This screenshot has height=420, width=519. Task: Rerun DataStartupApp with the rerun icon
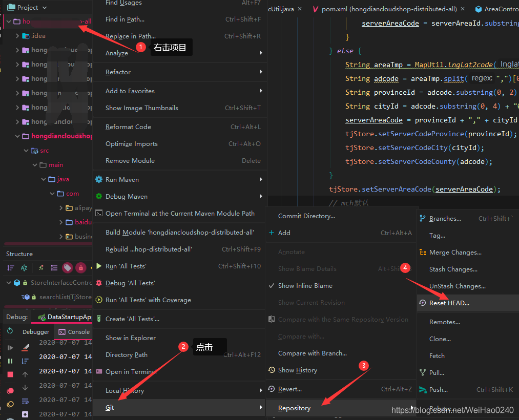10,331
